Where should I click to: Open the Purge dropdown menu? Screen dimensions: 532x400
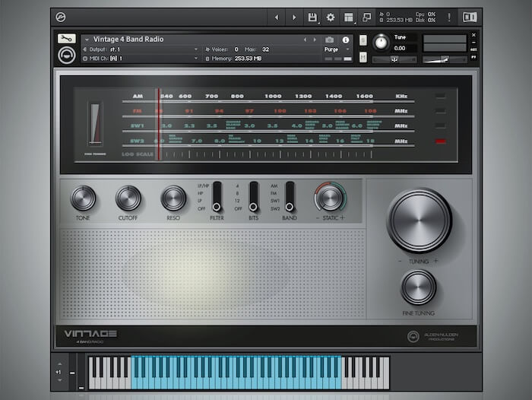pyautogui.click(x=337, y=49)
